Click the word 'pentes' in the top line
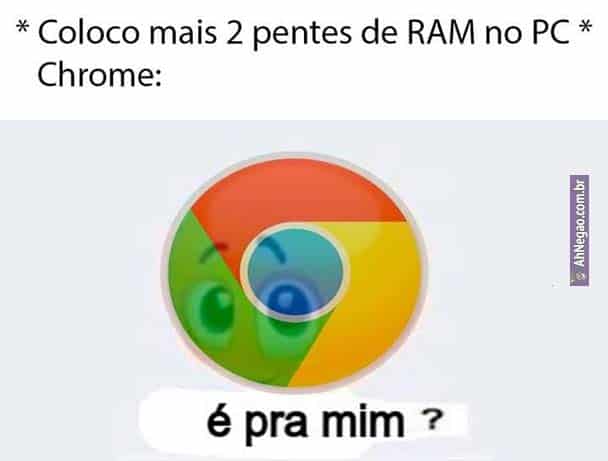The image size is (608, 461). click(x=302, y=34)
